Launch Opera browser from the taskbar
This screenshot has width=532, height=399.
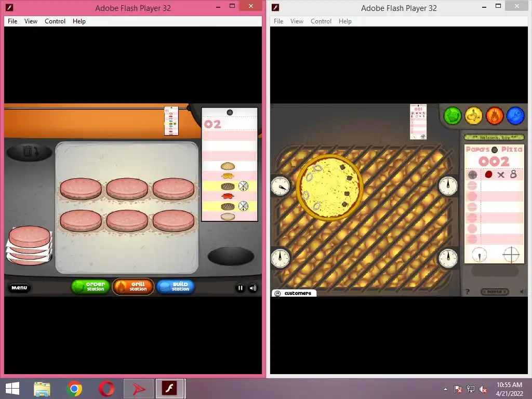tap(107, 389)
